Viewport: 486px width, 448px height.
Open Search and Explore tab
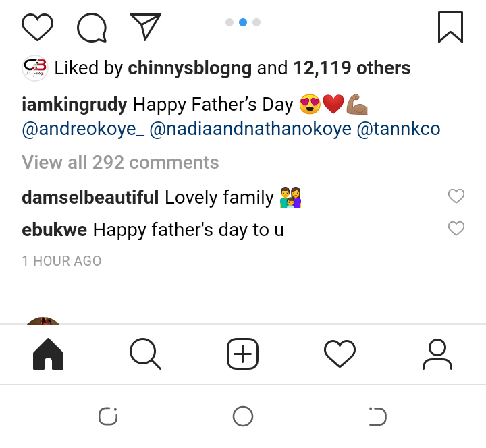pyautogui.click(x=145, y=354)
